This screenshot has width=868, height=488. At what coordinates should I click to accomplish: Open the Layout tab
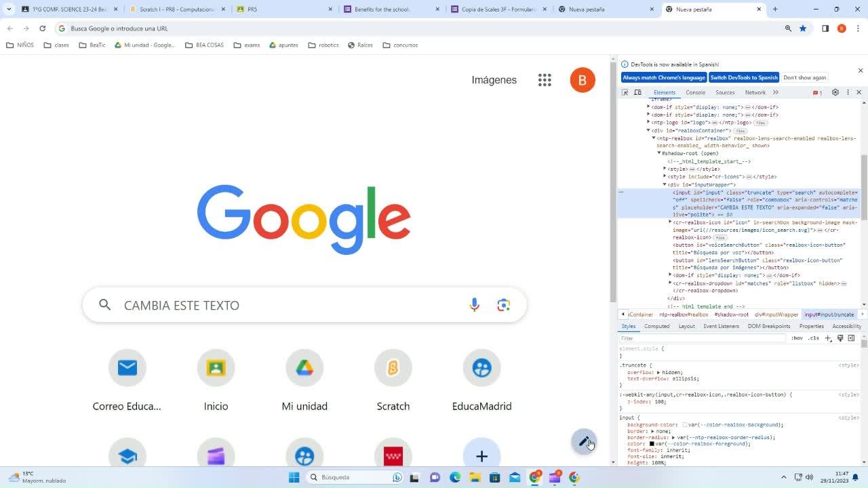pos(687,326)
